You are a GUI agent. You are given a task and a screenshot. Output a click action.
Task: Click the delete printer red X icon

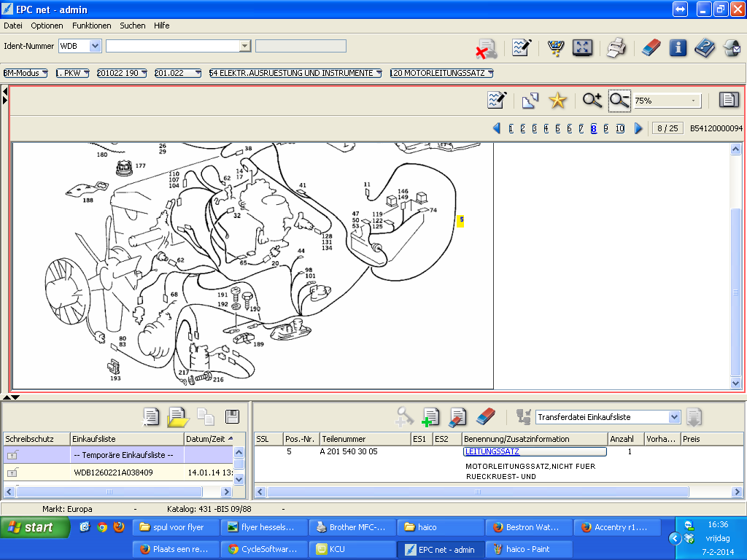(486, 48)
